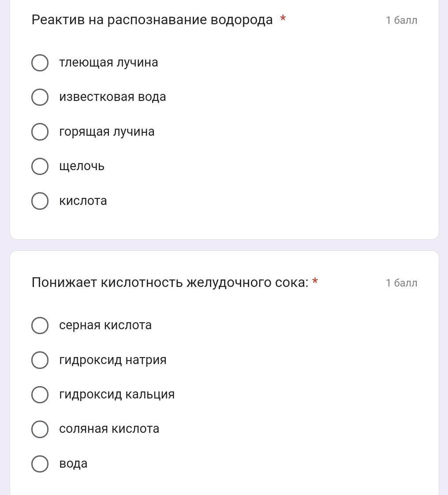
Task: Click the question title 'Реактив на распознавание водорода'
Action: coord(152,20)
